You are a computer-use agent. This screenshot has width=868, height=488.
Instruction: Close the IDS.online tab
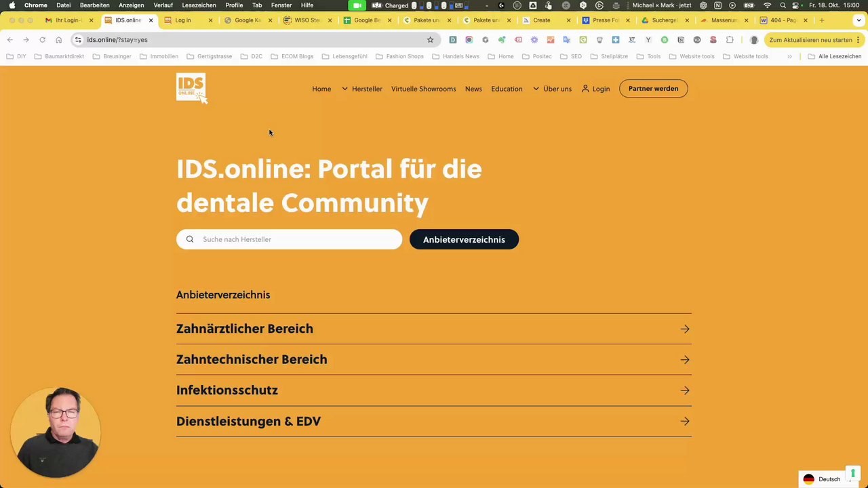[151, 20]
